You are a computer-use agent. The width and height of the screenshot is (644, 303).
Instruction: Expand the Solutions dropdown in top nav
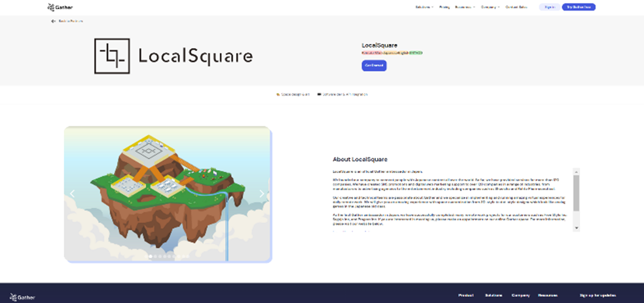click(x=424, y=7)
